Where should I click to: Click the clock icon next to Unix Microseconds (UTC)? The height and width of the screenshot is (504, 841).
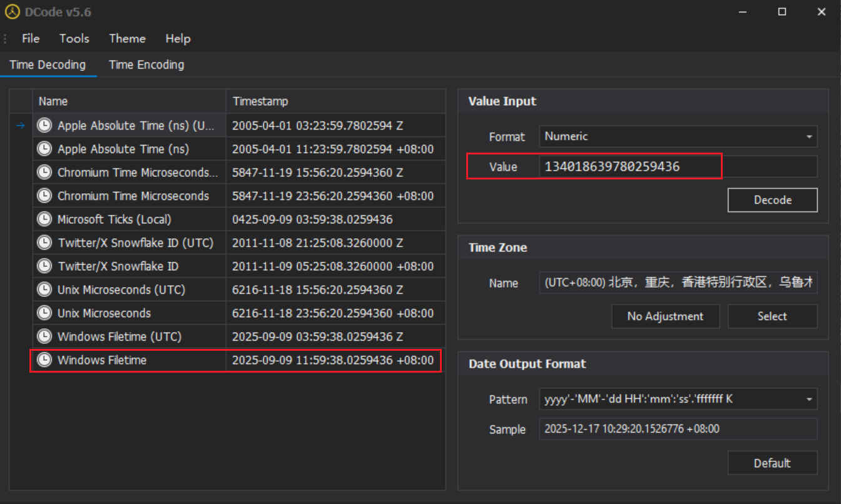[x=44, y=290]
